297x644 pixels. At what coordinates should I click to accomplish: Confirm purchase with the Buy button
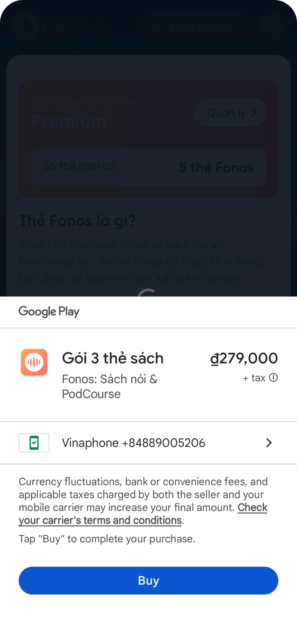pyautogui.click(x=148, y=580)
